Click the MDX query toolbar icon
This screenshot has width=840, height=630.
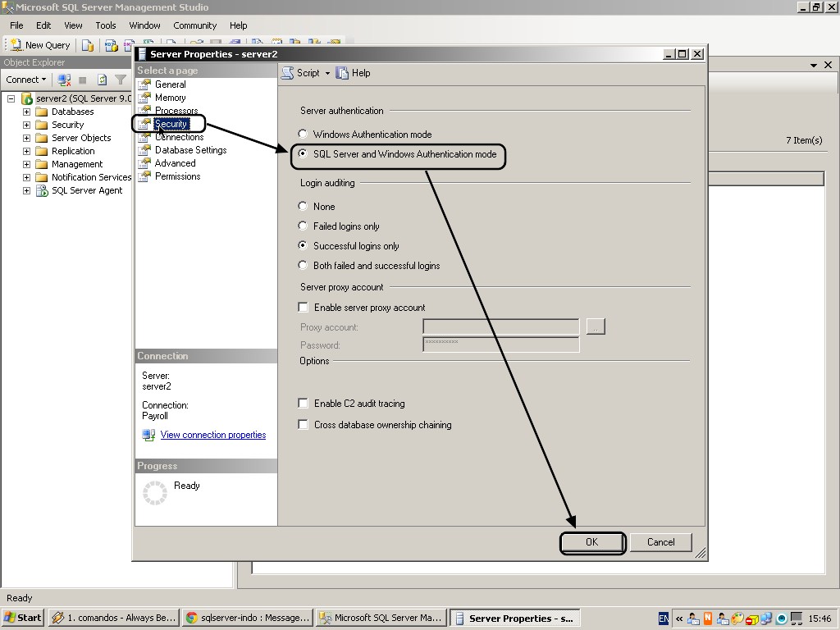point(111,46)
